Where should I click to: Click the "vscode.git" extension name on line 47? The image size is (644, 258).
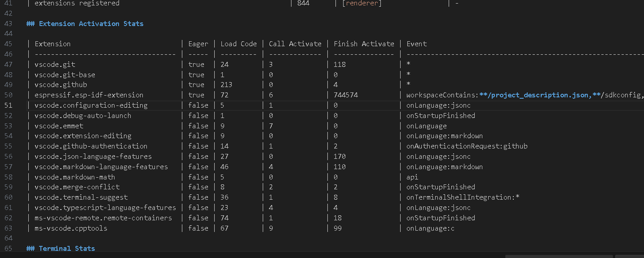pyautogui.click(x=55, y=64)
